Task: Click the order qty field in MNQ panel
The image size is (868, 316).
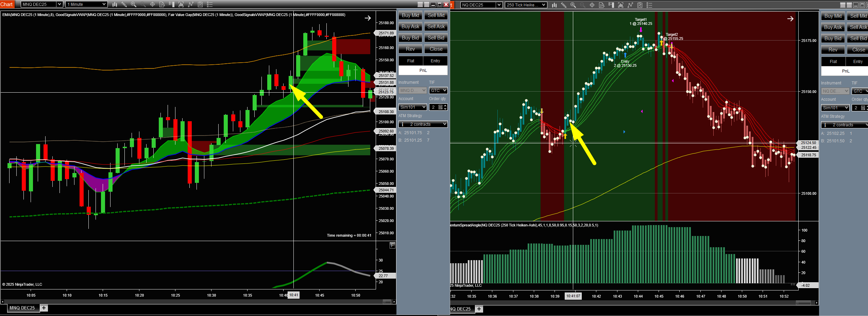Action: [434, 107]
